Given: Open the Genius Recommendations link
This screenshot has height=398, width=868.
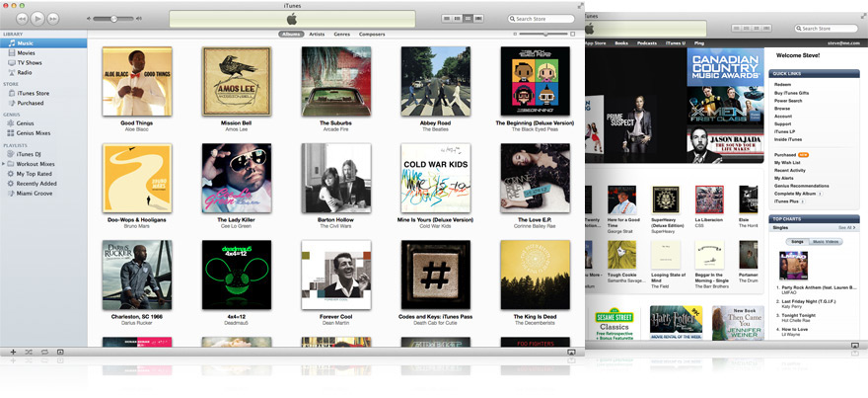Looking at the screenshot, I should (x=802, y=187).
